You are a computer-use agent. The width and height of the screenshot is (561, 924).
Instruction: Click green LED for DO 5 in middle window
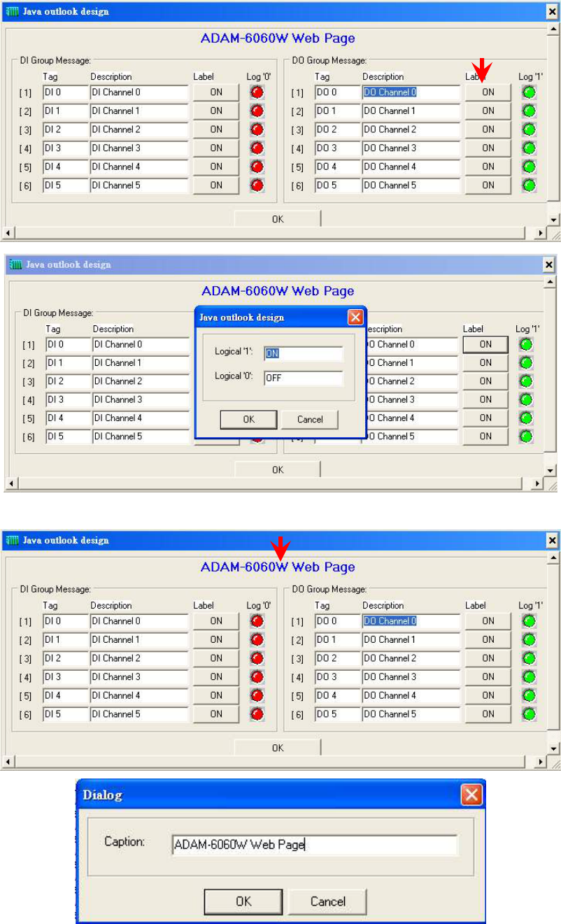[x=527, y=436]
